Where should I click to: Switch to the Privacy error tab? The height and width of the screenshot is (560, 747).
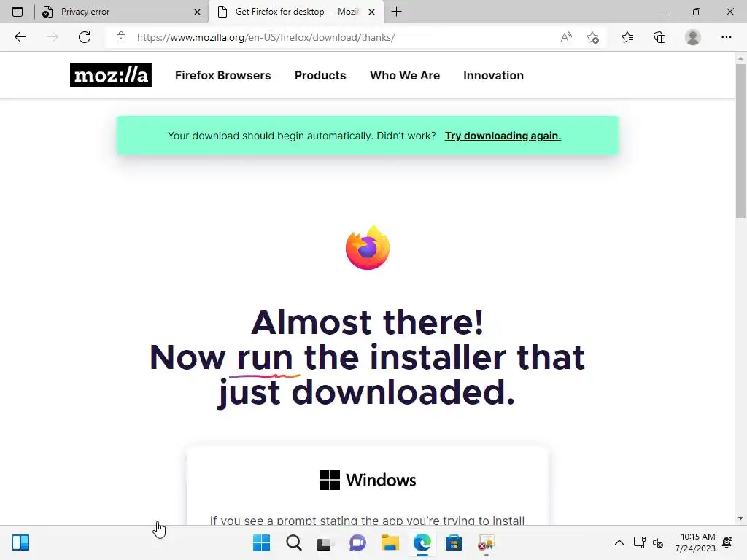tap(121, 12)
